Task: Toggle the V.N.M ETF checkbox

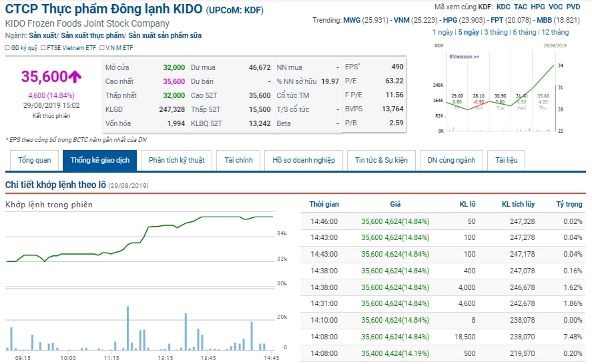Action: coord(102,48)
